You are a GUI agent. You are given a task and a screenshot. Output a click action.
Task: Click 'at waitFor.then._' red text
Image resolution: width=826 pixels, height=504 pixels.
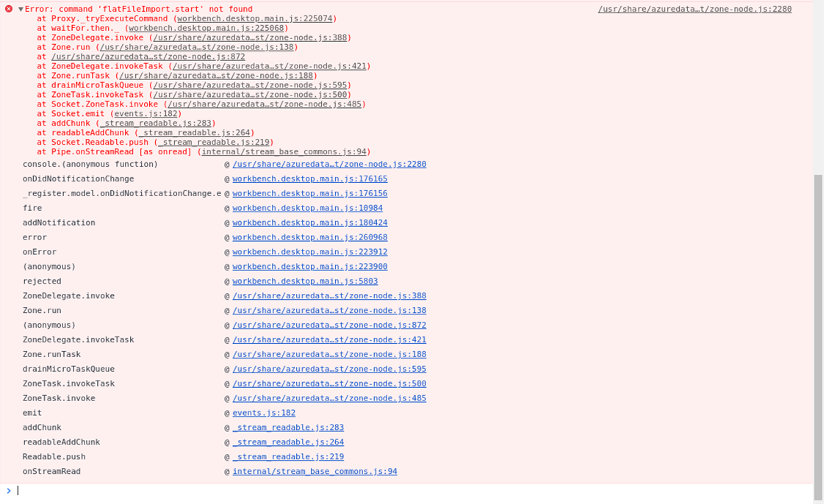click(78, 28)
